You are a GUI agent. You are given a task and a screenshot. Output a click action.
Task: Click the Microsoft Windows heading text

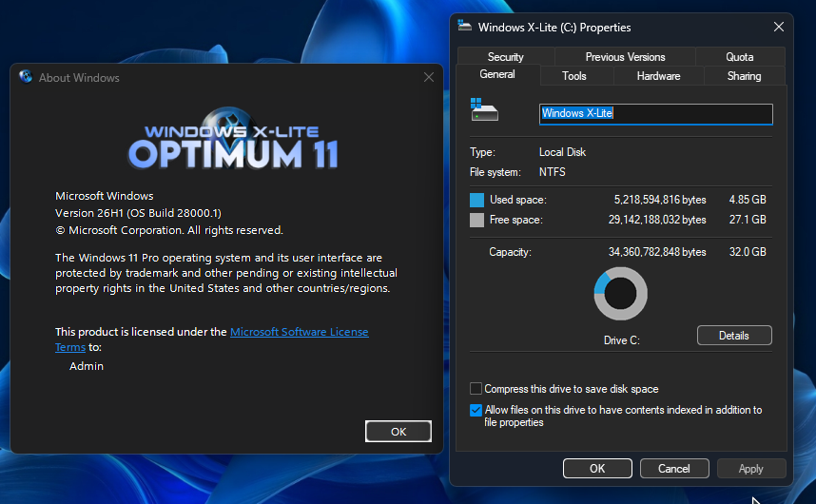pyautogui.click(x=105, y=196)
